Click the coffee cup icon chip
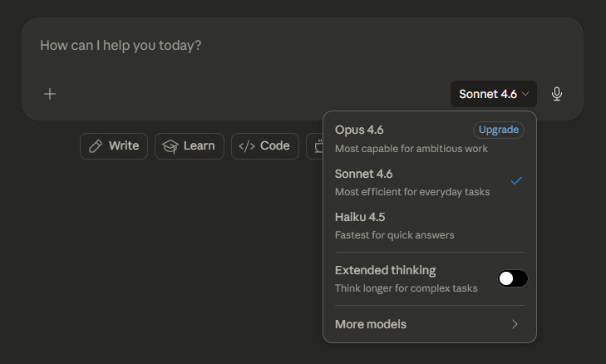The width and height of the screenshot is (606, 364). (x=317, y=146)
